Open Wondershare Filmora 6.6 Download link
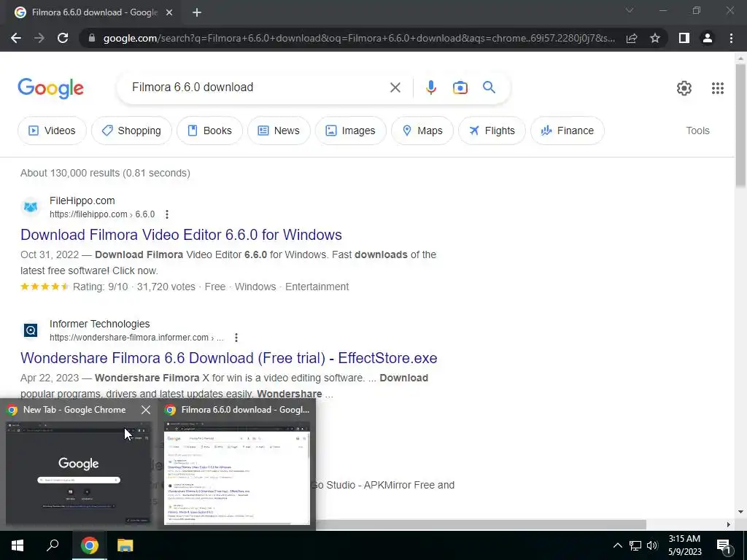 coord(228,358)
